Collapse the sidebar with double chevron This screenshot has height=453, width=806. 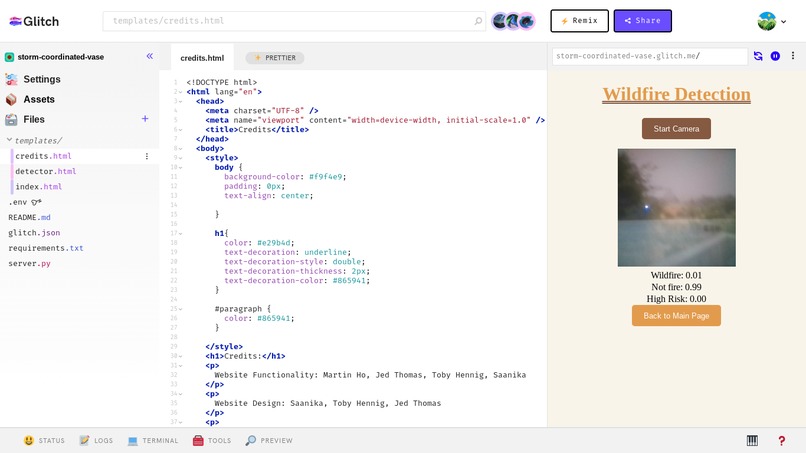tap(150, 56)
